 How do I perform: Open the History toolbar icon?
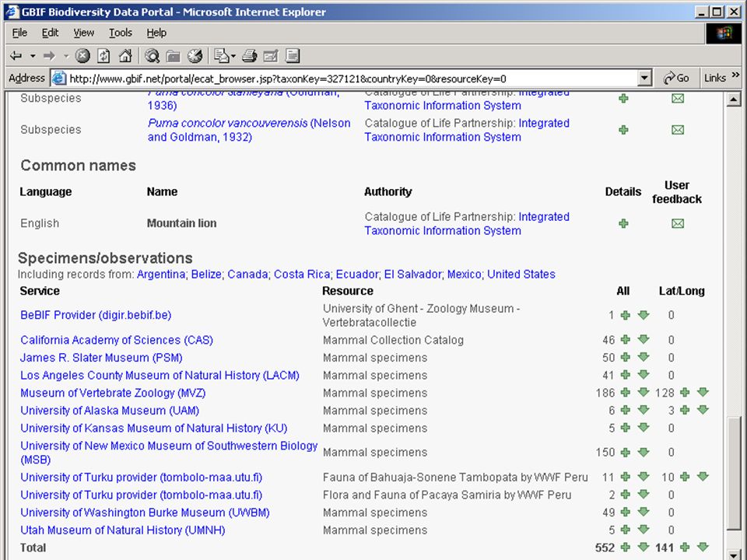[x=195, y=56]
